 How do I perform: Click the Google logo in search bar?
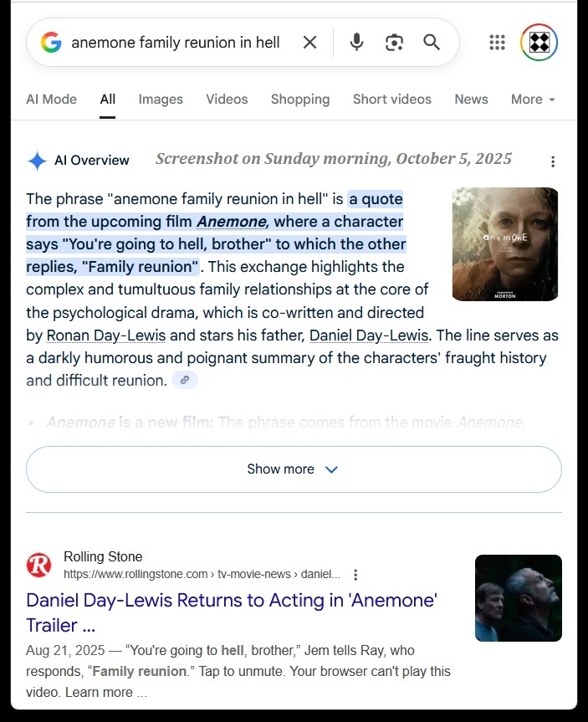[x=51, y=43]
